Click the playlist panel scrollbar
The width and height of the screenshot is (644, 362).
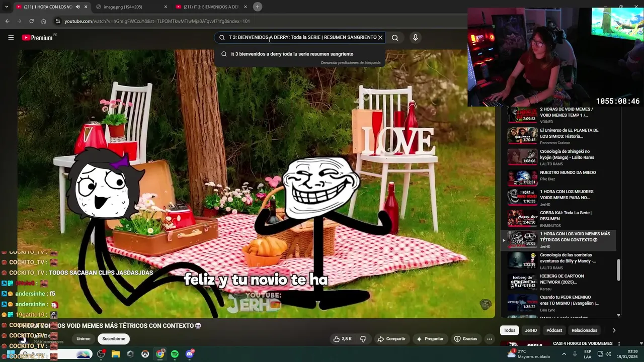(618, 269)
